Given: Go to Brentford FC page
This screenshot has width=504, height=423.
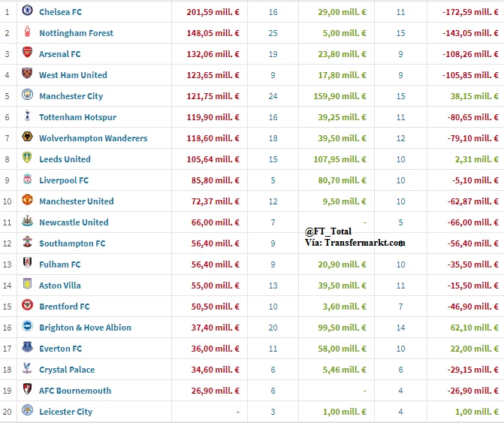Looking at the screenshot, I should (x=65, y=307).
